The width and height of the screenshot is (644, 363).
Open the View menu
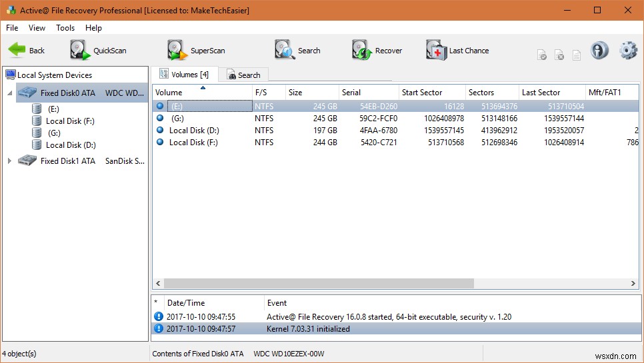coord(37,27)
